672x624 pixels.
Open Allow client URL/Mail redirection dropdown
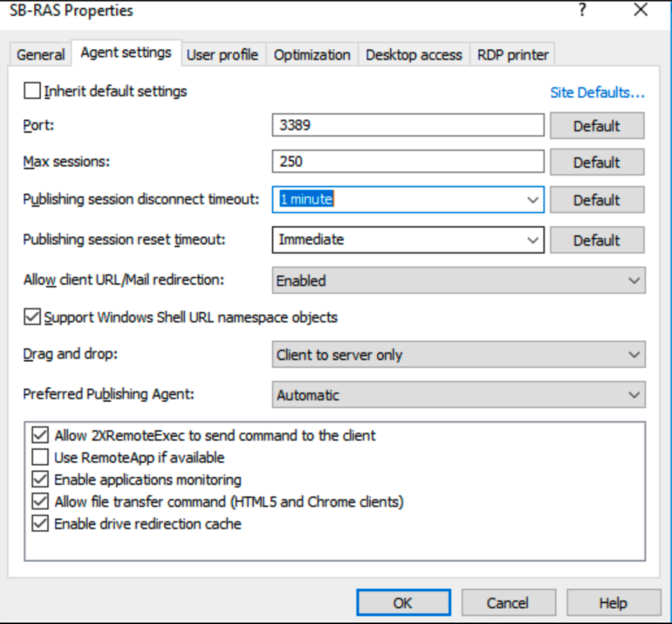[x=633, y=280]
